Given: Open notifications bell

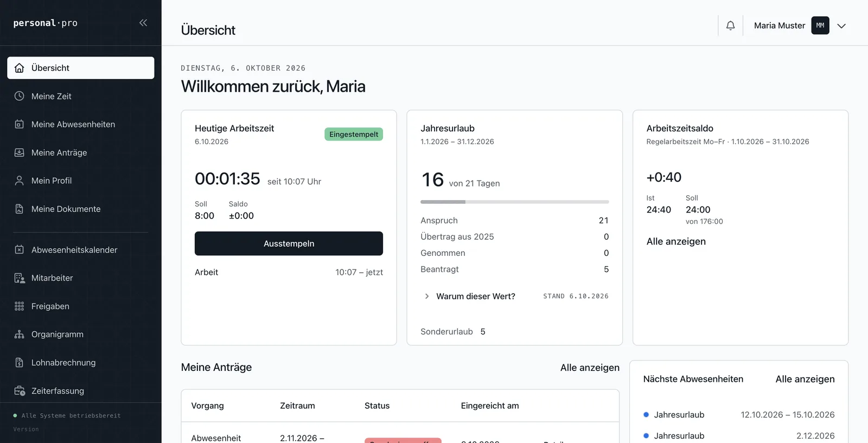Looking at the screenshot, I should click(731, 25).
